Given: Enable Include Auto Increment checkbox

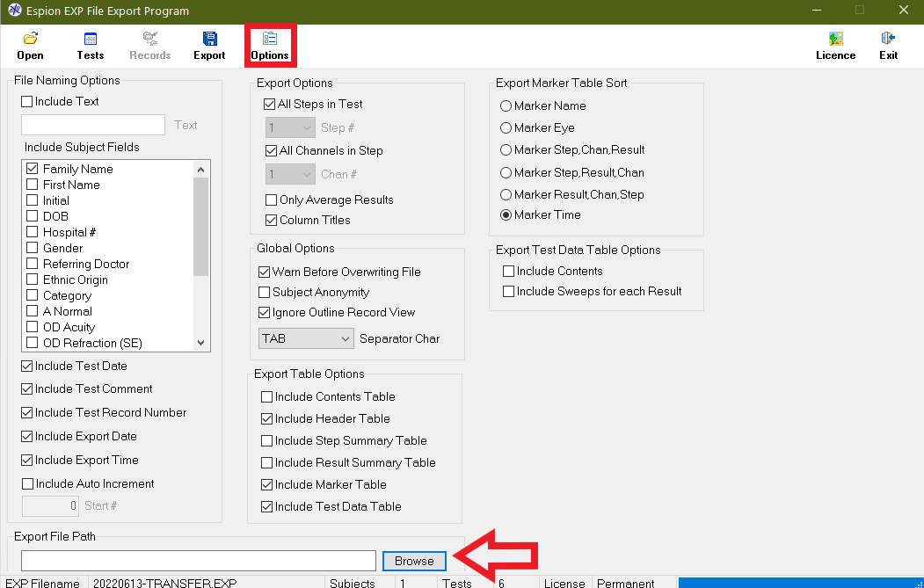Looking at the screenshot, I should (28, 483).
